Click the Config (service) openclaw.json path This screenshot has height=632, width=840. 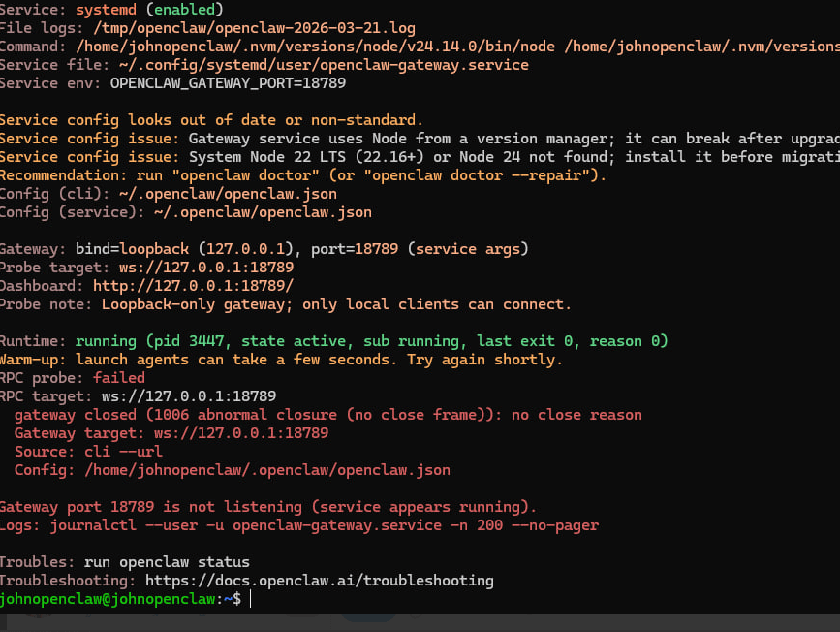(263, 212)
